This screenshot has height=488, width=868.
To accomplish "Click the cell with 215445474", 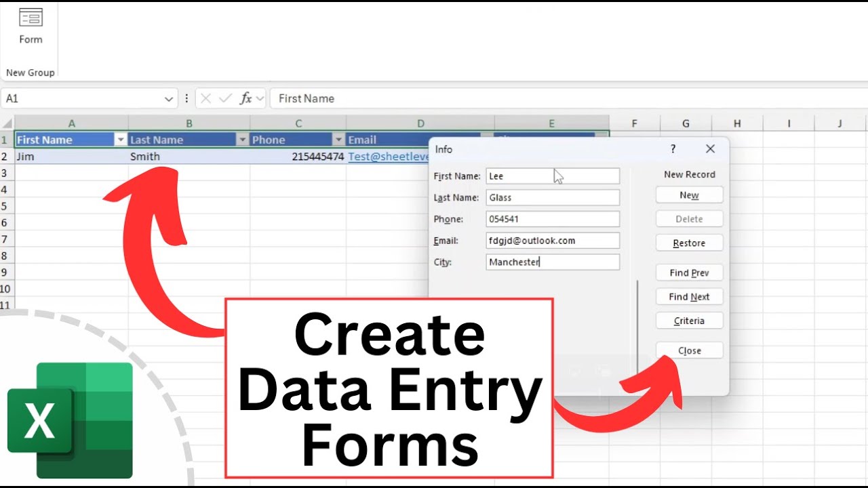I will [x=298, y=157].
